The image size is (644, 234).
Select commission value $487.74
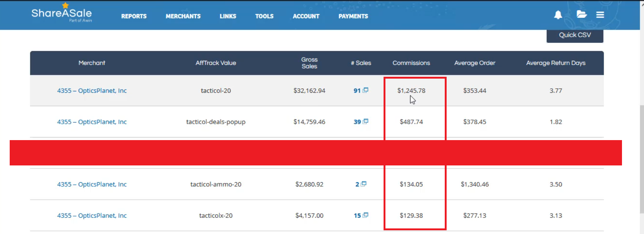coord(411,122)
